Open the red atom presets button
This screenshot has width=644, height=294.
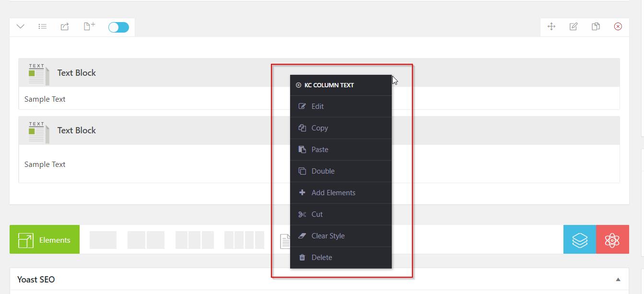tap(612, 239)
